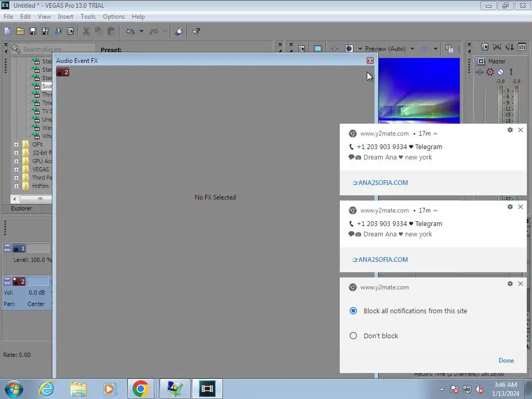Click the plug-in tree horizontal scrollbar

[36, 199]
